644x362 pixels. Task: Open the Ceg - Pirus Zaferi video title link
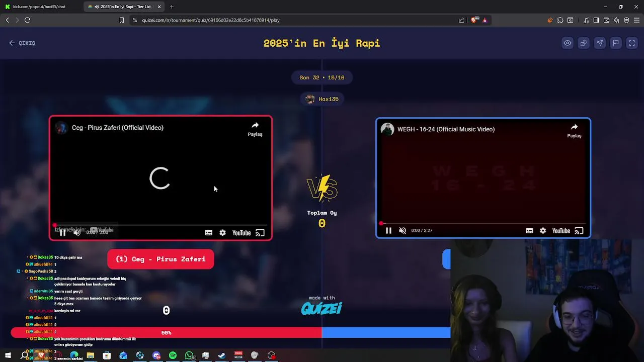point(118,128)
